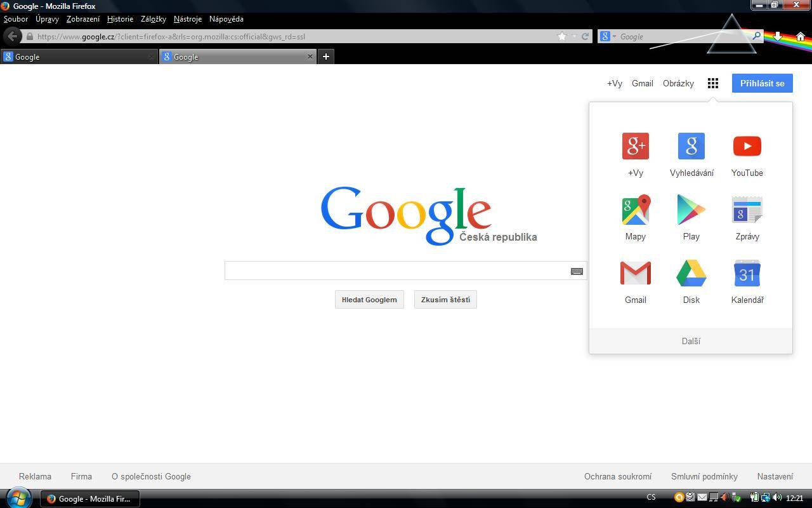Viewport: 812px width, 508px height.
Task: Open the Soubor menu
Action: 16,19
